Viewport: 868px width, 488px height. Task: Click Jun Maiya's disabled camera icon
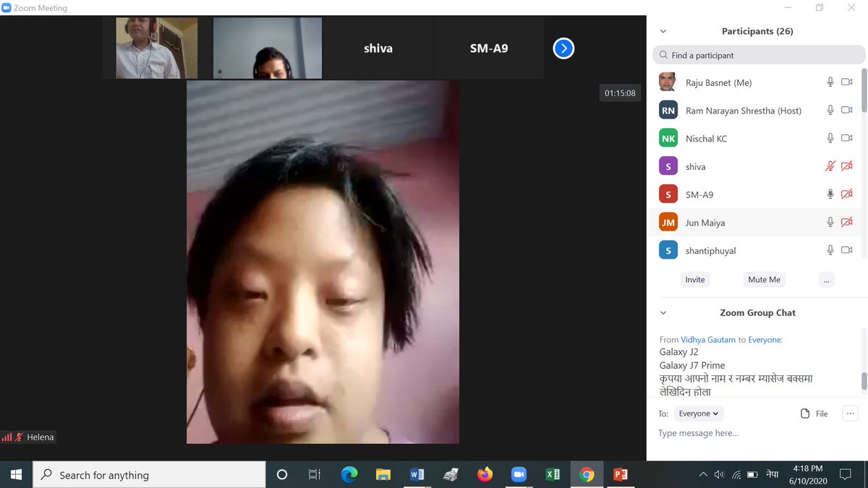coord(847,223)
